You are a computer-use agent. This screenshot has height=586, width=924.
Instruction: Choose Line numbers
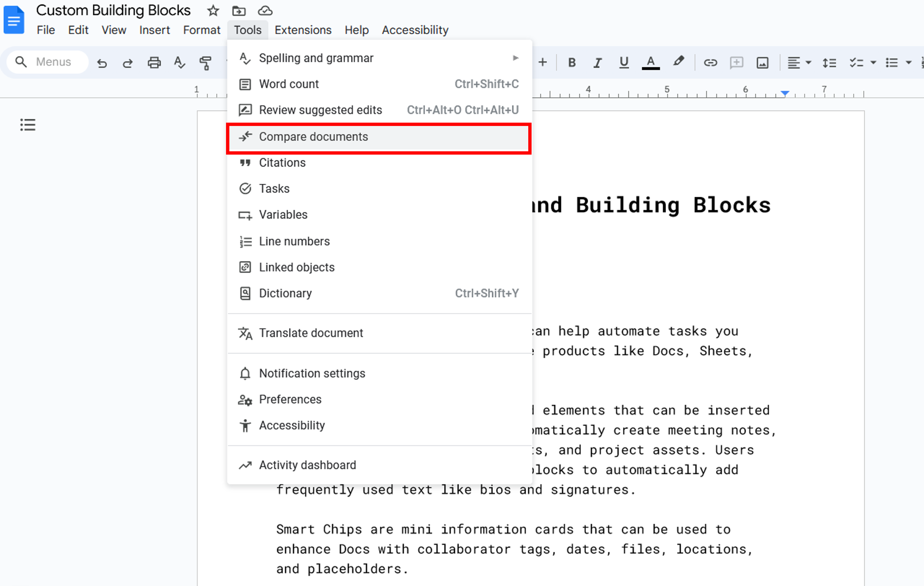point(379,241)
